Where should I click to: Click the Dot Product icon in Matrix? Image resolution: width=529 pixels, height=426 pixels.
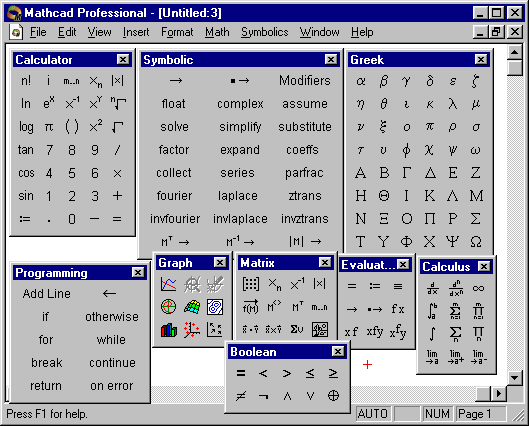251,330
